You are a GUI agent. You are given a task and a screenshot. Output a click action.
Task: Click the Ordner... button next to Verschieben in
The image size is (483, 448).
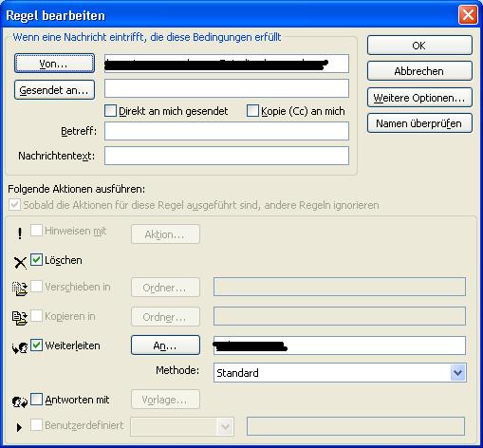(x=165, y=288)
